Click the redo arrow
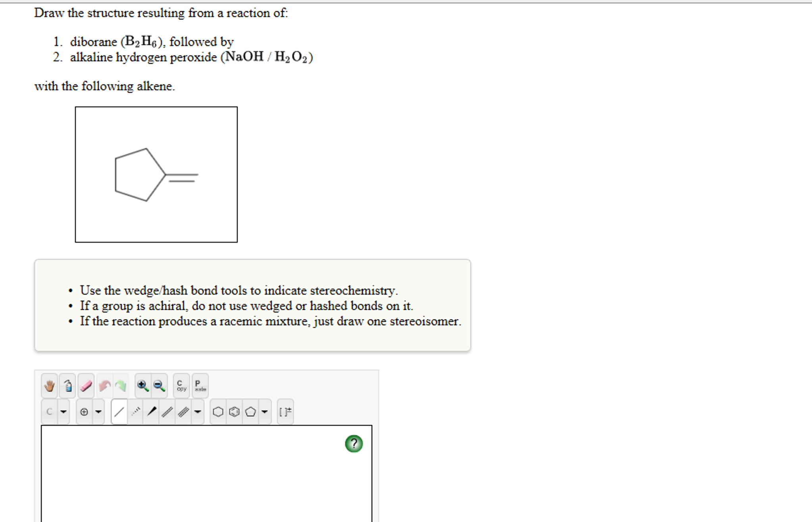 click(x=121, y=386)
